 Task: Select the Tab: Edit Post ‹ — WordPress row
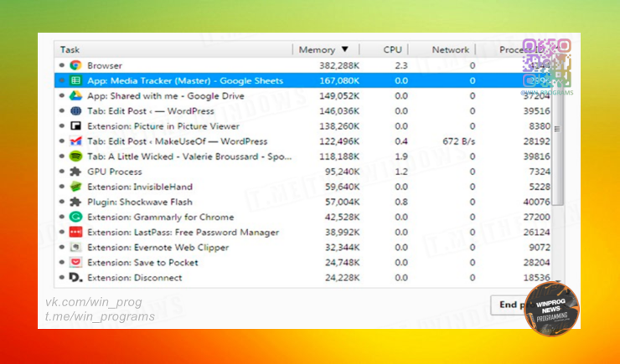[x=303, y=111]
